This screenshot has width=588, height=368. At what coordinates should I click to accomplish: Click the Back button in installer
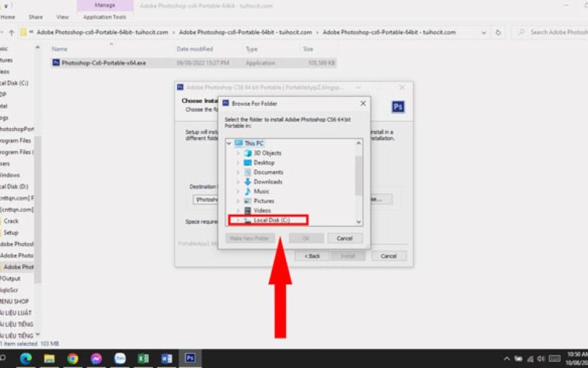[312, 256]
